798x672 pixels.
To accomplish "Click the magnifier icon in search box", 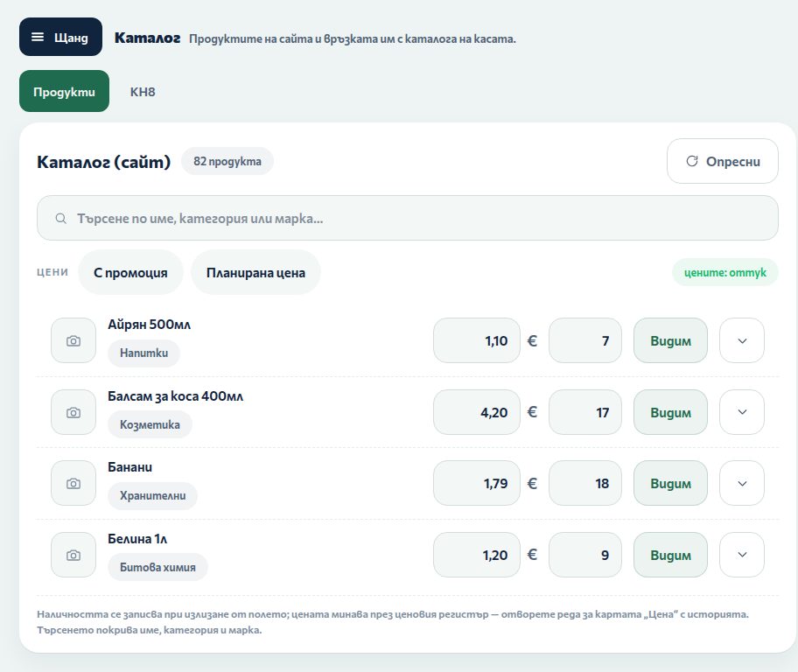I will tap(60, 219).
